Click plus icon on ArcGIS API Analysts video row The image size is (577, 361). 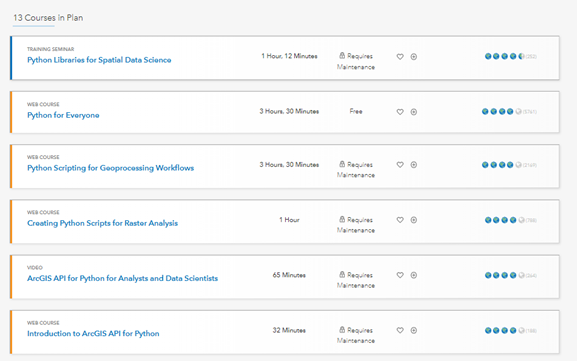414,275
